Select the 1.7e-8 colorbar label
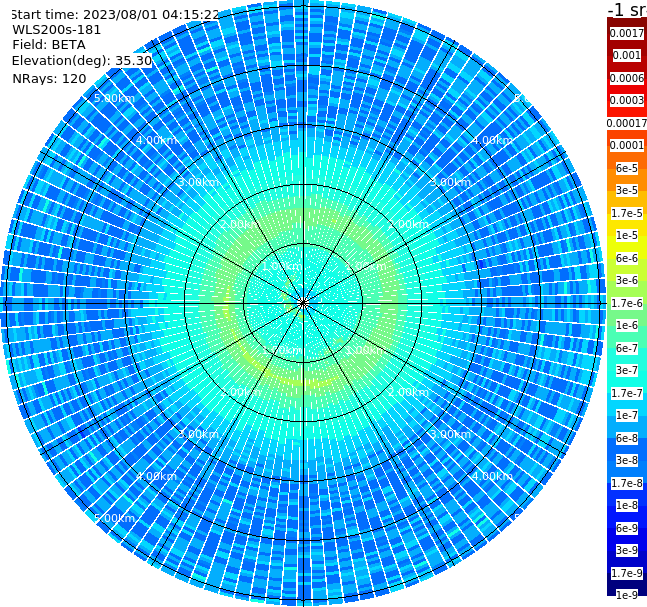 (x=627, y=483)
